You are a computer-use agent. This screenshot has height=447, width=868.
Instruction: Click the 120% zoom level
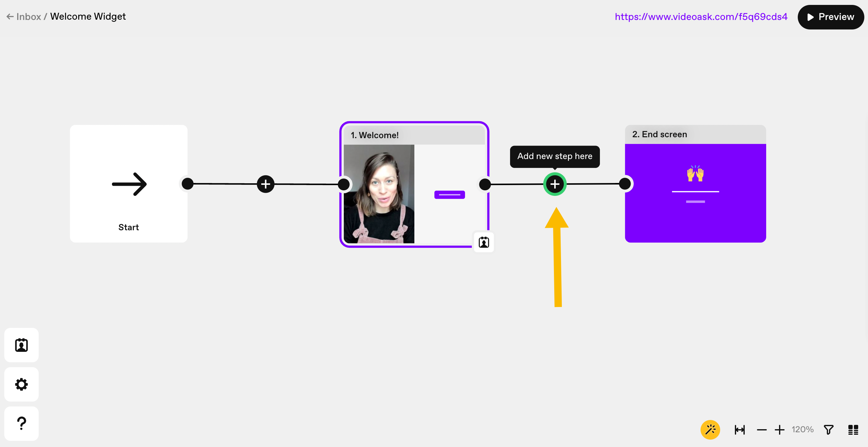click(802, 430)
